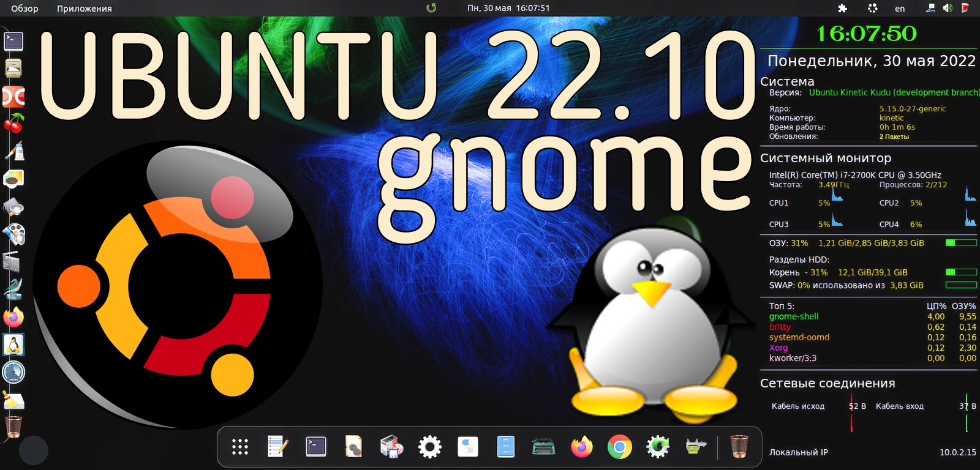Open the bird-on-disc icon in left dock
Viewport: 980px width, 470px height.
point(13,289)
